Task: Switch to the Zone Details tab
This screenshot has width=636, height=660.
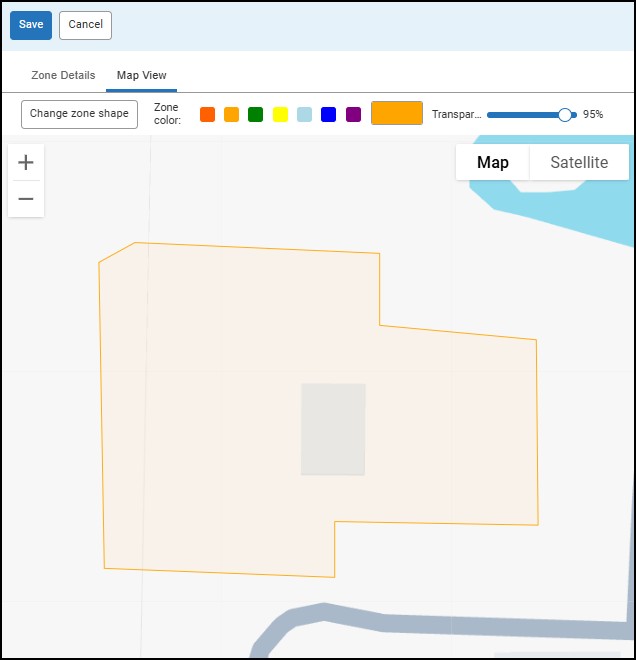Action: (63, 75)
